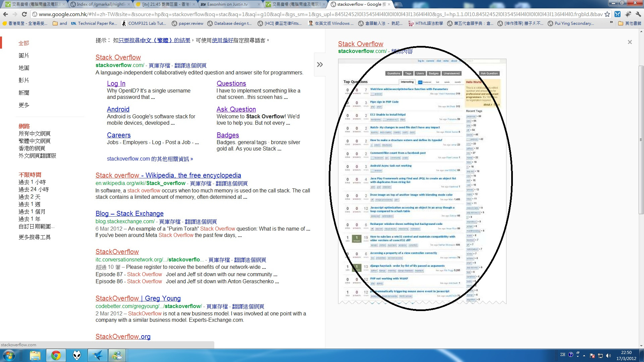
Task: Open the Chrome wrench menu
Action: [638, 14]
